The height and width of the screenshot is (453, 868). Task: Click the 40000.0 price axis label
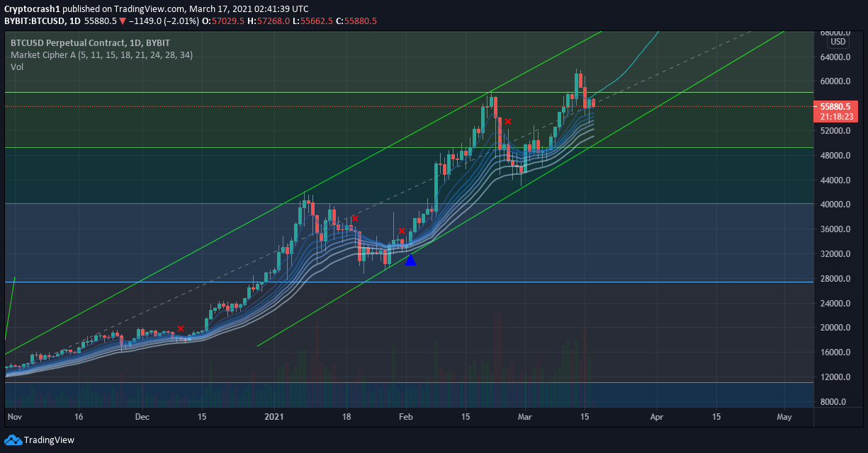(x=835, y=205)
